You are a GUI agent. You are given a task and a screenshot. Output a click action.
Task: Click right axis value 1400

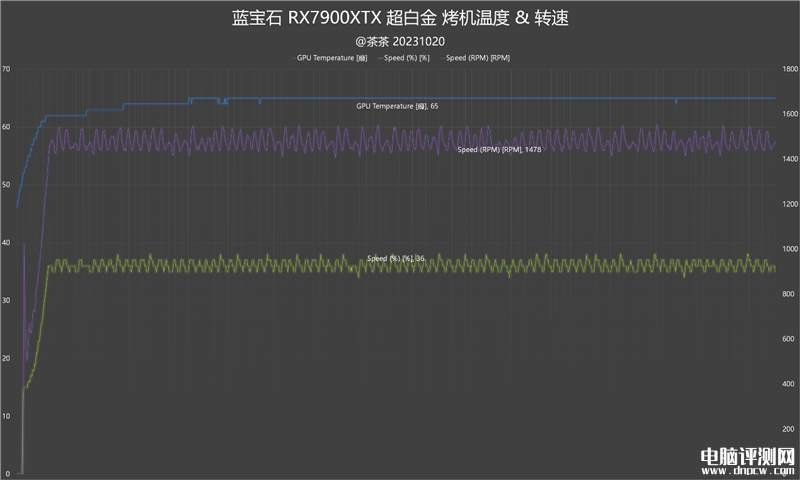coord(790,159)
